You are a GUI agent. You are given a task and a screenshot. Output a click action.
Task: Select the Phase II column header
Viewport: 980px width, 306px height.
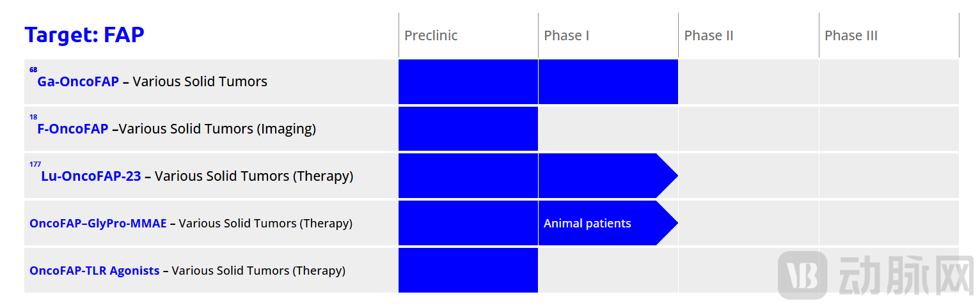709,36
